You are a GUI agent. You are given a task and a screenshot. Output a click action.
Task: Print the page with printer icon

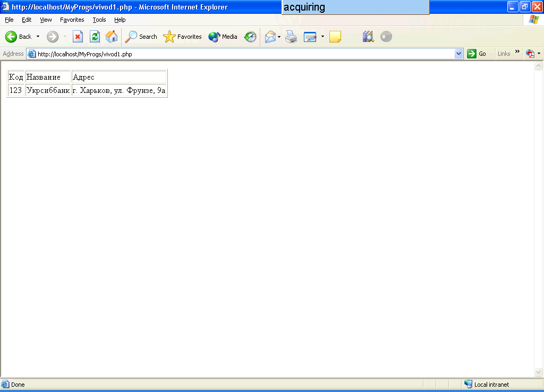click(x=291, y=37)
